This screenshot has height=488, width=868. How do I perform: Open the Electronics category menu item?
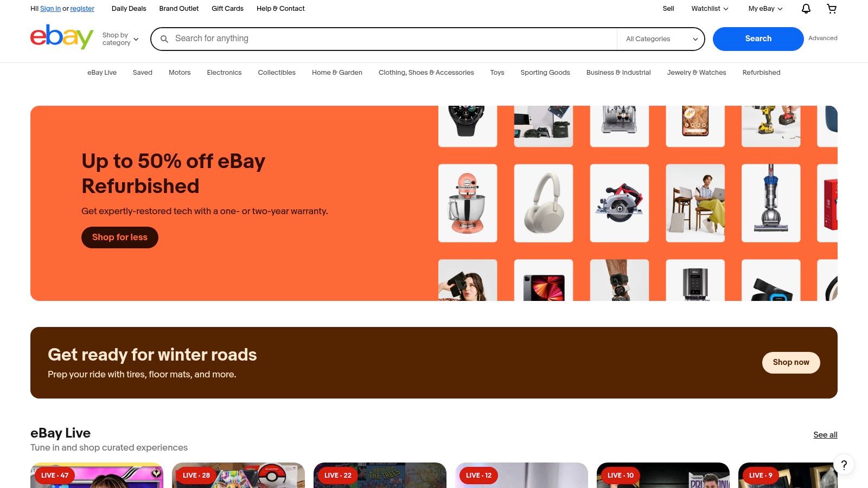(x=224, y=73)
